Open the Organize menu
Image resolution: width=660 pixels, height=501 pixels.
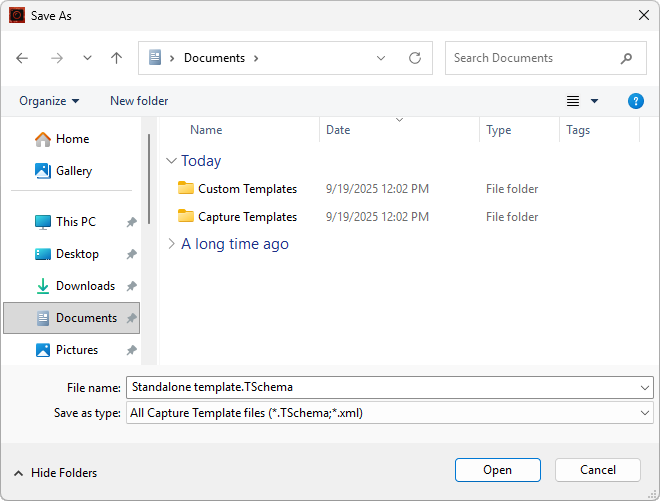click(x=49, y=101)
